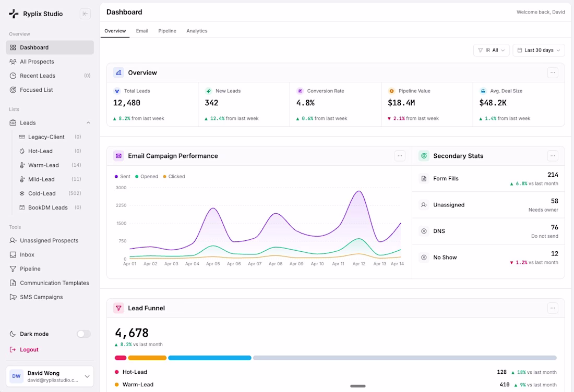This screenshot has height=392, width=574.
Task: Toggle the Sent series in chart legend
Action: click(x=123, y=177)
